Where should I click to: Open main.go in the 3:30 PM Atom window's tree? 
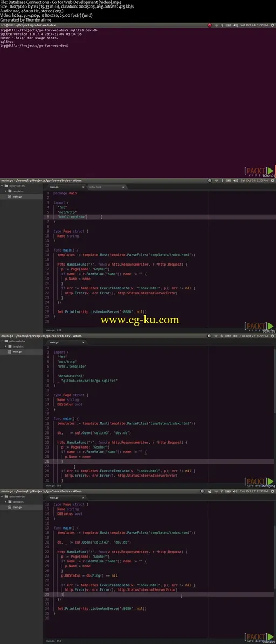click(17, 196)
